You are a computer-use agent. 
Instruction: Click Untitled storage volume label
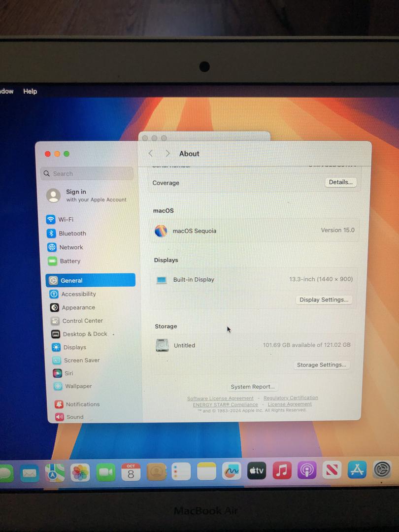tap(184, 345)
